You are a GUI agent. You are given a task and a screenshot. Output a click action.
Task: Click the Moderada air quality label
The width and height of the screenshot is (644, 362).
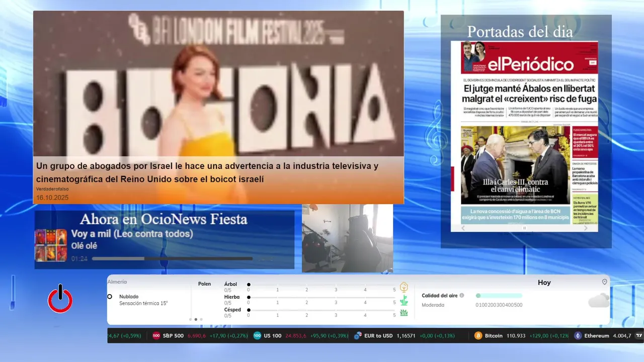pyautogui.click(x=433, y=305)
